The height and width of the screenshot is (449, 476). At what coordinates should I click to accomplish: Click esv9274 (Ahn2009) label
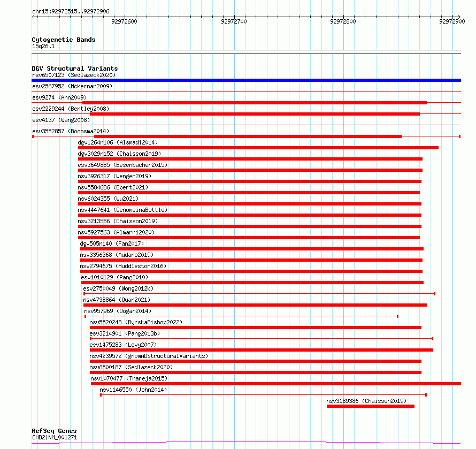pos(59,97)
